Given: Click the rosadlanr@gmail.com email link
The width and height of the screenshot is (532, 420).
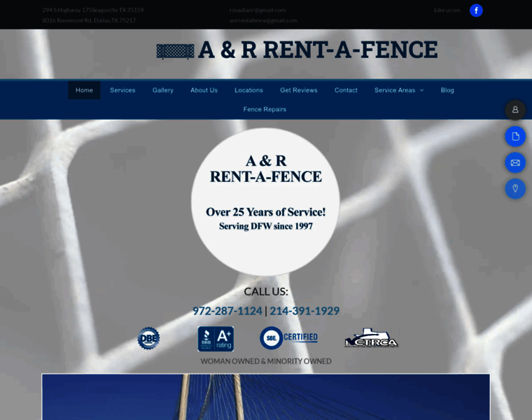Looking at the screenshot, I should [258, 10].
